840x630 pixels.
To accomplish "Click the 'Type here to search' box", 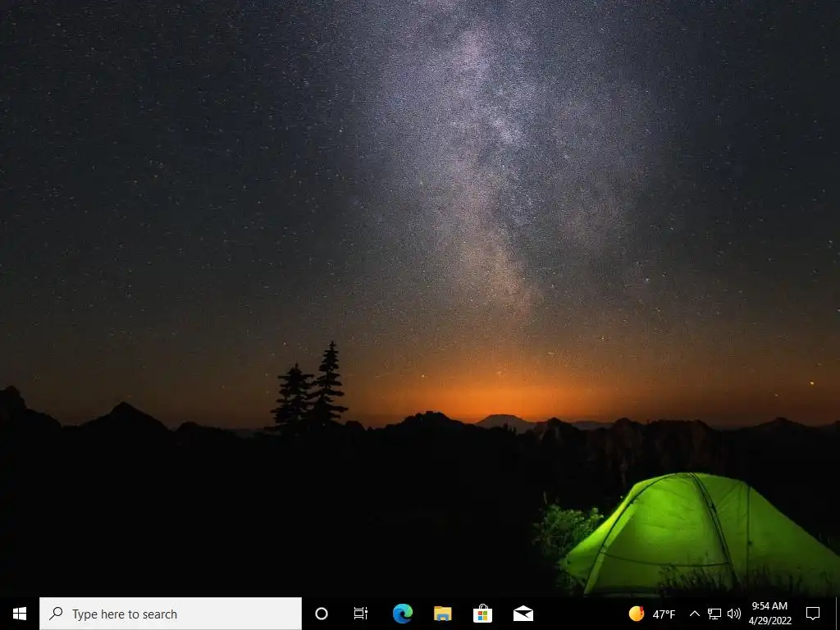I will [x=171, y=614].
